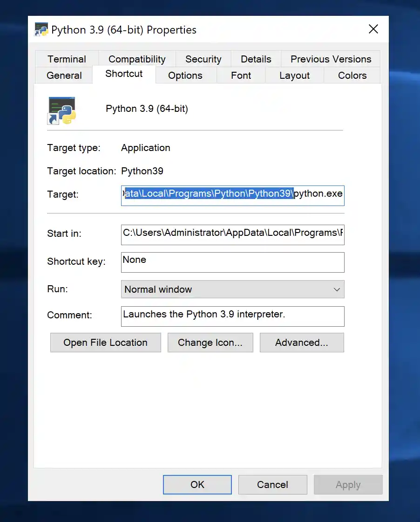Click the Python shortcut icon in the title bar
This screenshot has width=420, height=522.
[41, 30]
